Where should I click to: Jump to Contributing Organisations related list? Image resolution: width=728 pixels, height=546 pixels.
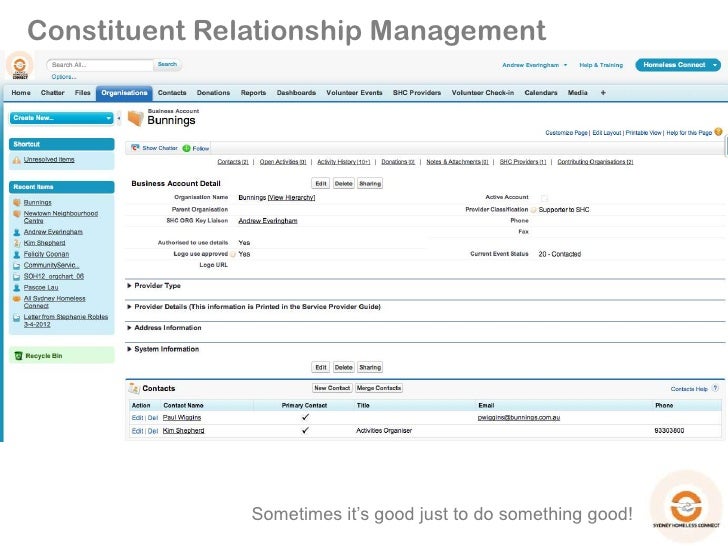(x=595, y=162)
